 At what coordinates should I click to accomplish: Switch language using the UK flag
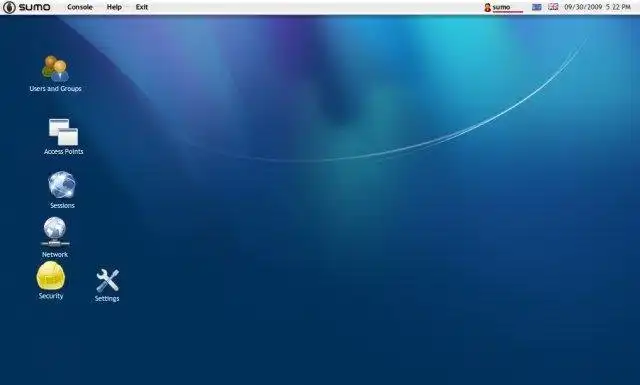[553, 7]
